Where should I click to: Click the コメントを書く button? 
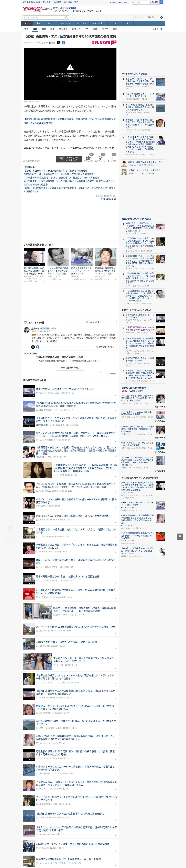[93, 322]
